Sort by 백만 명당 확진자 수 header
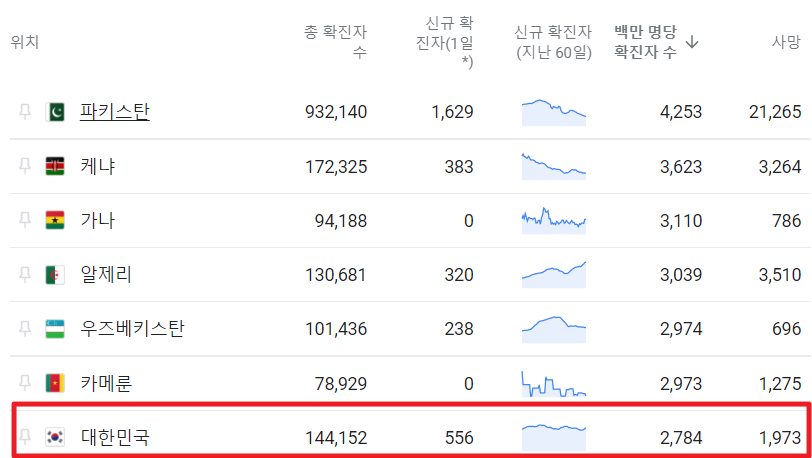Viewport: 812px width, 458px height. tap(645, 41)
